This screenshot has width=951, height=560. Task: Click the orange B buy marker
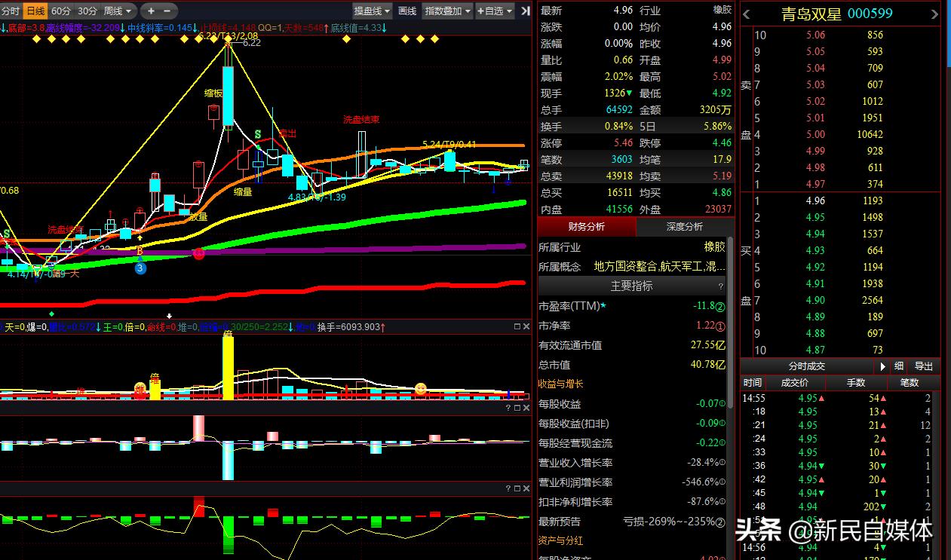pos(140,251)
